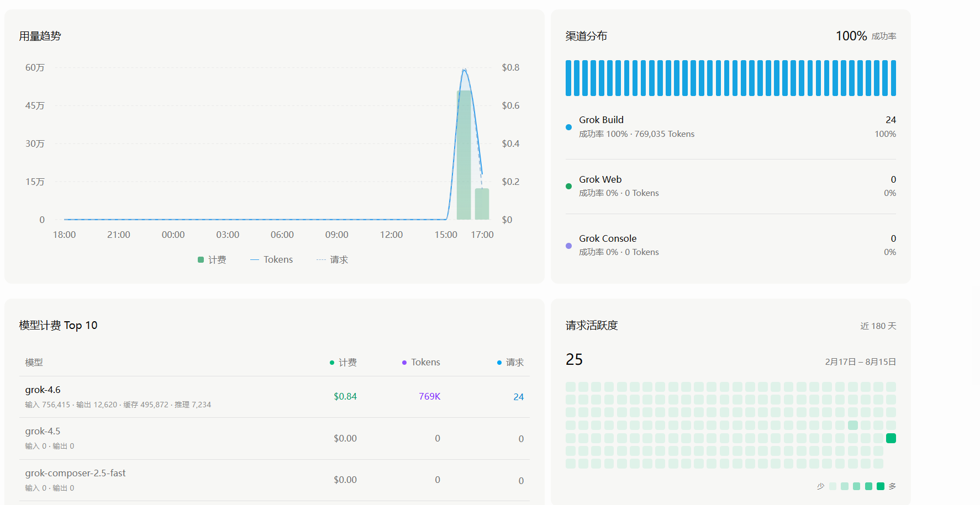Click the darkest legend swatch next to 多
980x505 pixels.
click(881, 486)
